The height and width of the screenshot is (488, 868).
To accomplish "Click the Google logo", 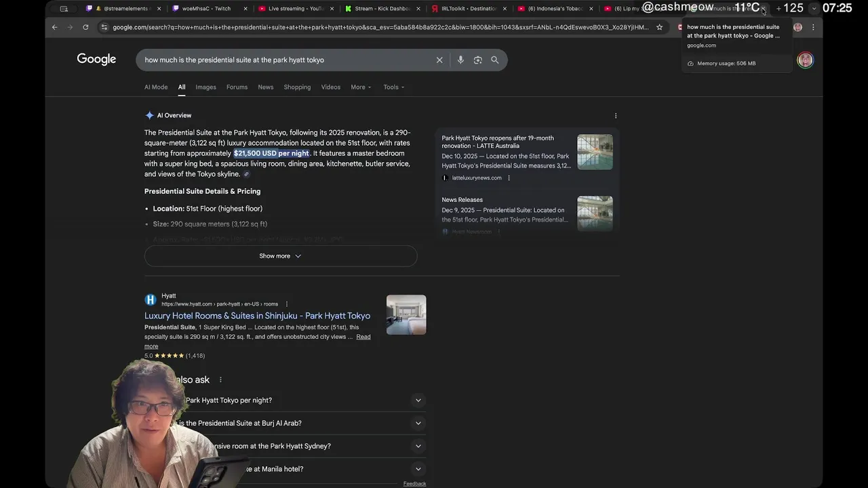I will (96, 59).
